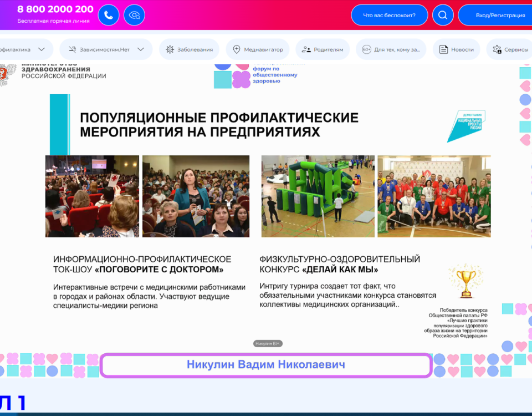Click the 'Бесплатная горячая линия' caption
This screenshot has width=532, height=416.
pyautogui.click(x=53, y=21)
